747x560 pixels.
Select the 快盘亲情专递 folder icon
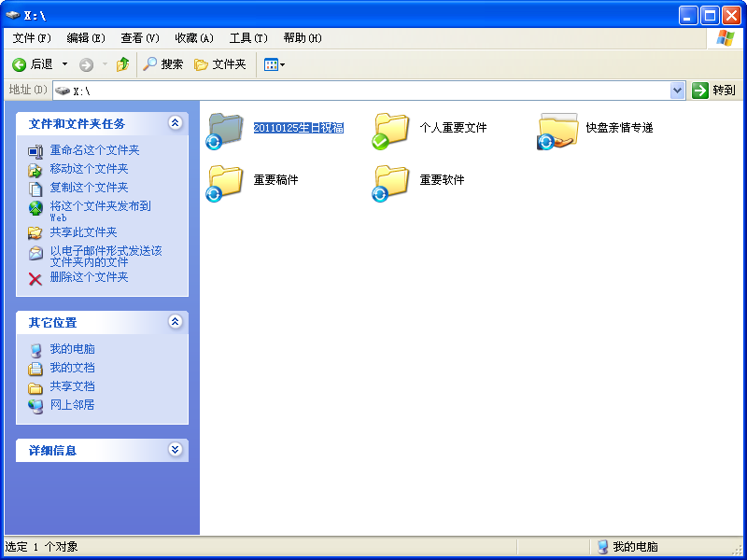[557, 131]
